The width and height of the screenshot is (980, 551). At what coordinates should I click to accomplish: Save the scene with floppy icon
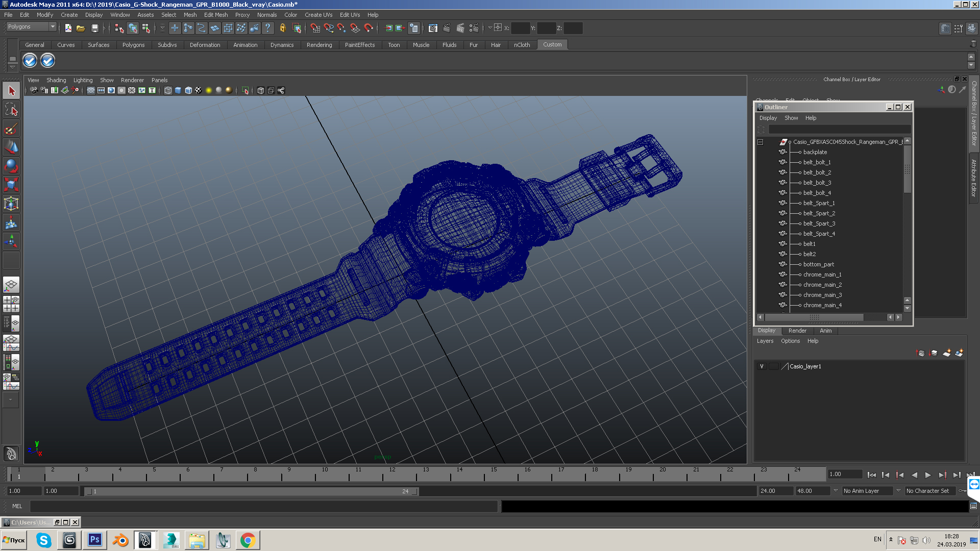click(x=94, y=28)
